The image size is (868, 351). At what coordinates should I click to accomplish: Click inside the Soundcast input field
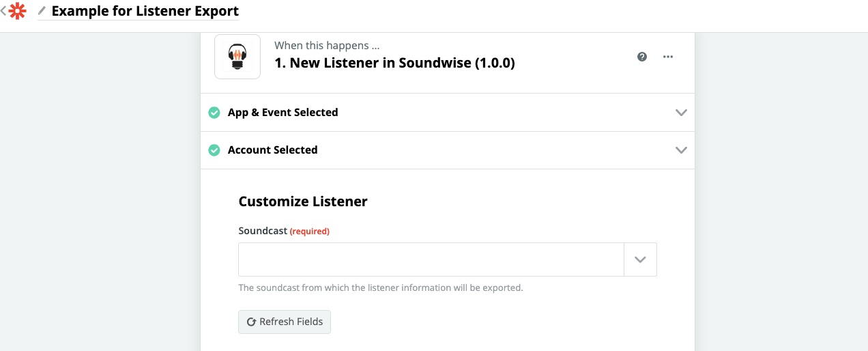coord(431,259)
